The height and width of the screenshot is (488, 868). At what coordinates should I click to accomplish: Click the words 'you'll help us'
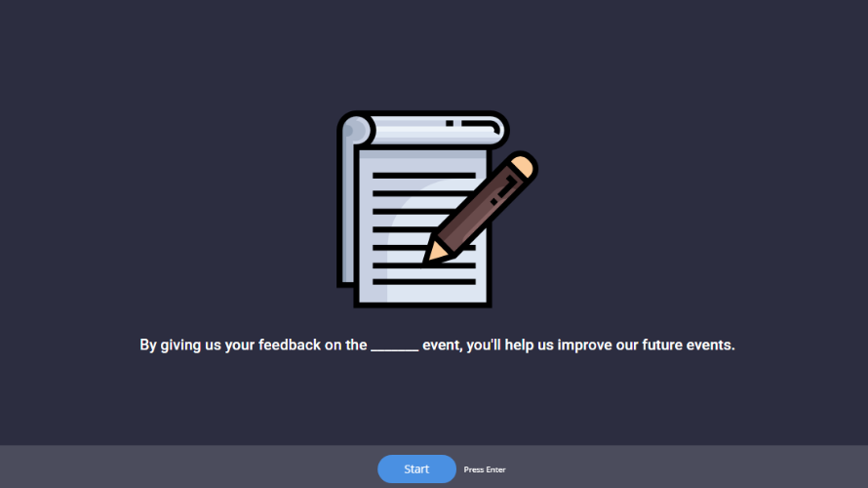[510, 346]
